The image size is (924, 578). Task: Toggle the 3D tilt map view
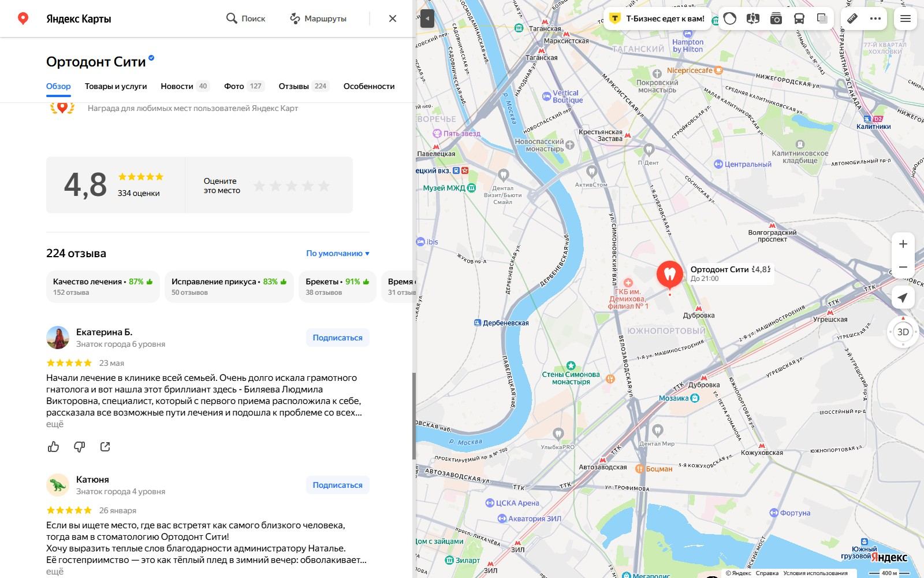(x=903, y=332)
